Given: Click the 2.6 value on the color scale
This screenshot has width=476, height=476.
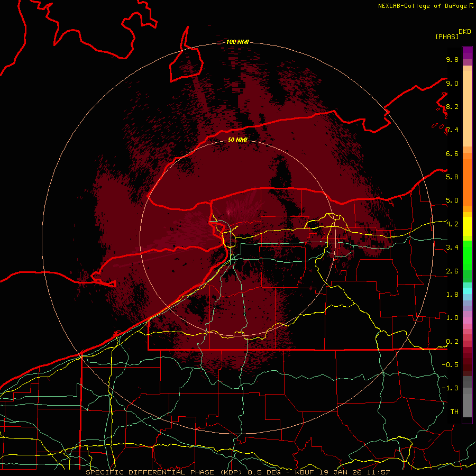Looking at the screenshot, I should pyautogui.click(x=452, y=271).
